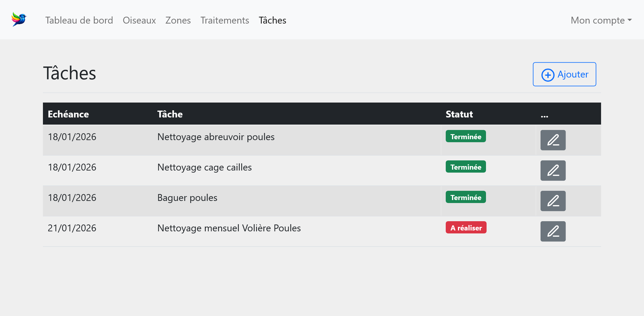Click the colorful bird logo
This screenshot has height=316, width=644.
[x=19, y=19]
